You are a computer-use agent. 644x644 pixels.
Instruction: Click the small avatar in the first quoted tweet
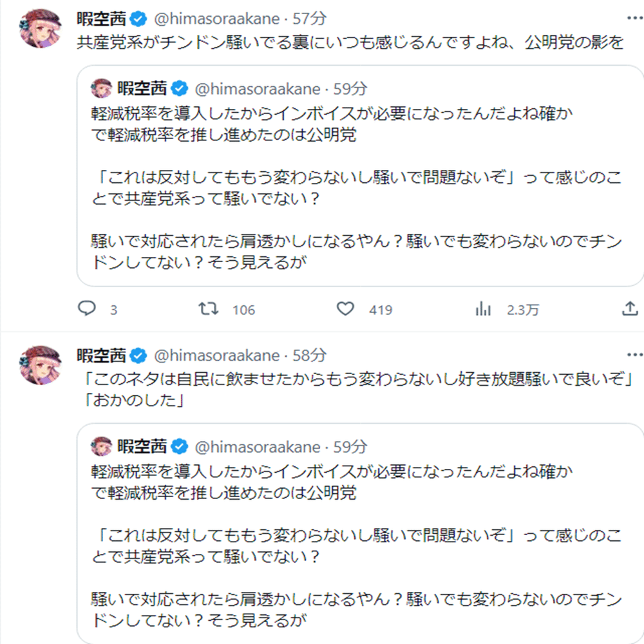click(102, 88)
